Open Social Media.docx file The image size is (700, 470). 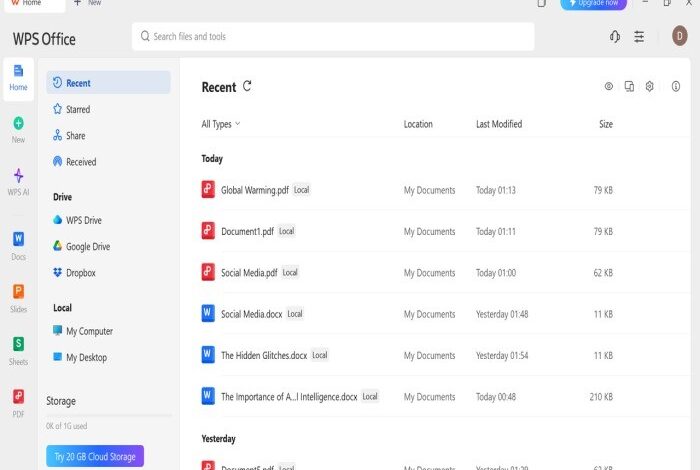click(251, 314)
